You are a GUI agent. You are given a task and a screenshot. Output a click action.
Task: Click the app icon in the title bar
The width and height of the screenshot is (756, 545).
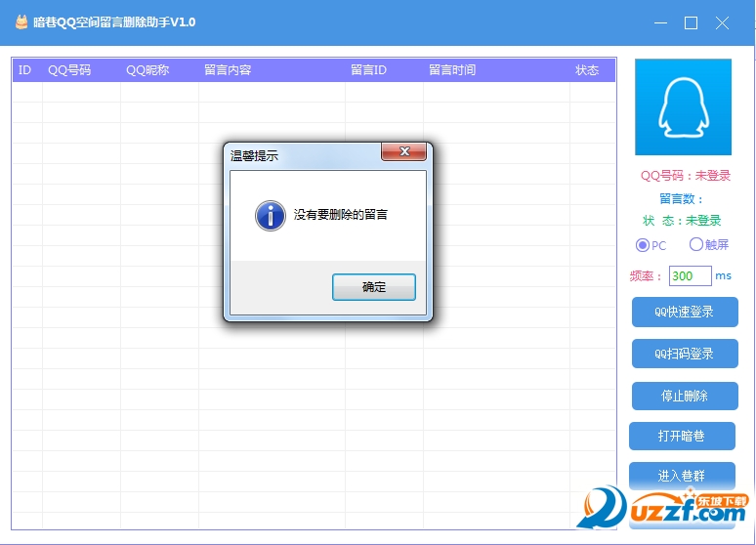[21, 22]
